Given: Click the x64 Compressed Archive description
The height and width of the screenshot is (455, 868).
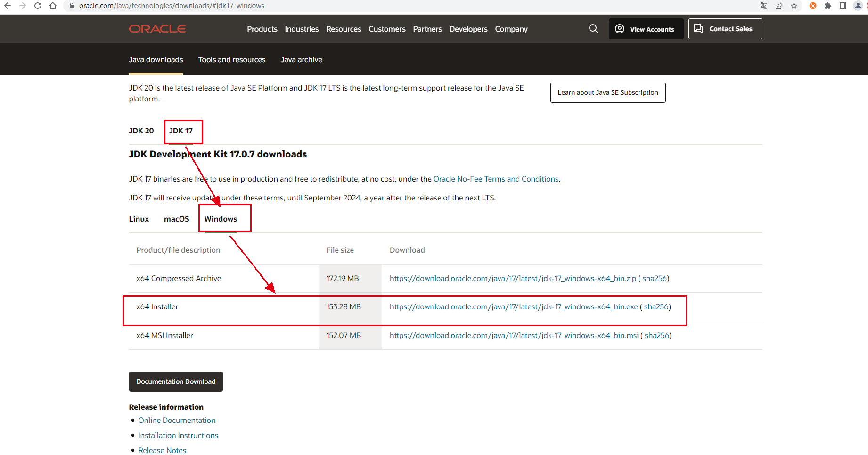Looking at the screenshot, I should pos(179,278).
